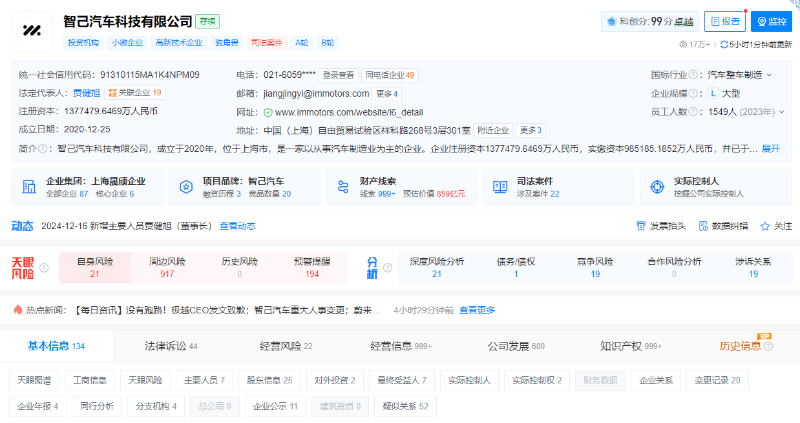Open the 财产线索 card icon

click(x=343, y=187)
